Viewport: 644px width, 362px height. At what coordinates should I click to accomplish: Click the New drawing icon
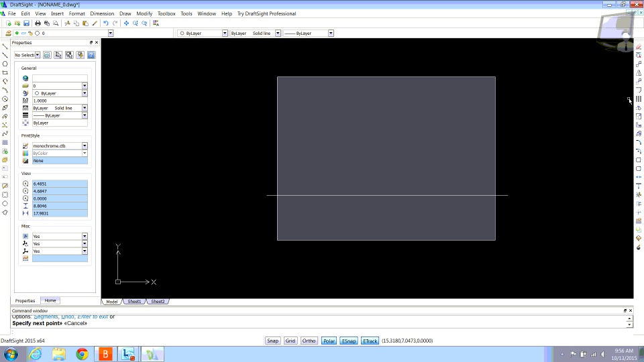point(9,23)
